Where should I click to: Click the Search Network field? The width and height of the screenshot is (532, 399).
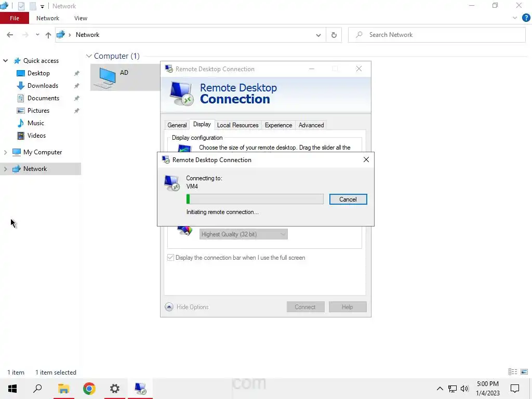437,35
